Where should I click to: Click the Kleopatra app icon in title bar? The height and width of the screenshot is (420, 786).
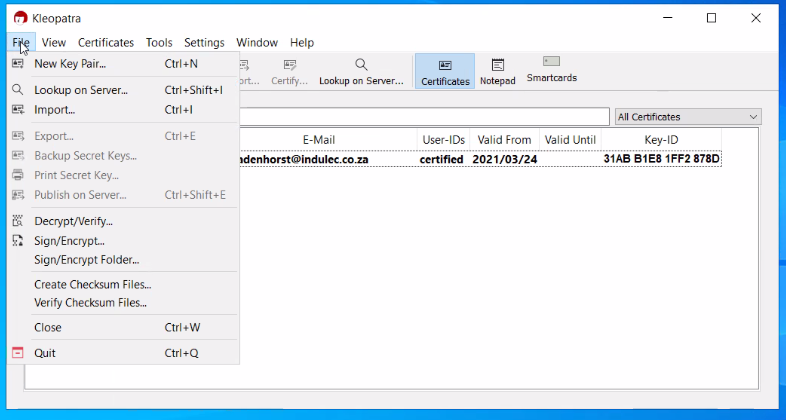(20, 18)
